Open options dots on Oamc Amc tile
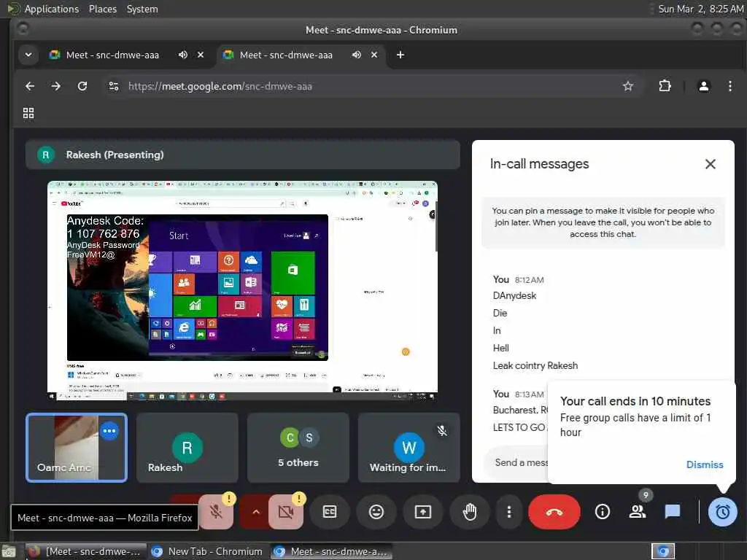This screenshot has width=747, height=560. click(x=109, y=431)
